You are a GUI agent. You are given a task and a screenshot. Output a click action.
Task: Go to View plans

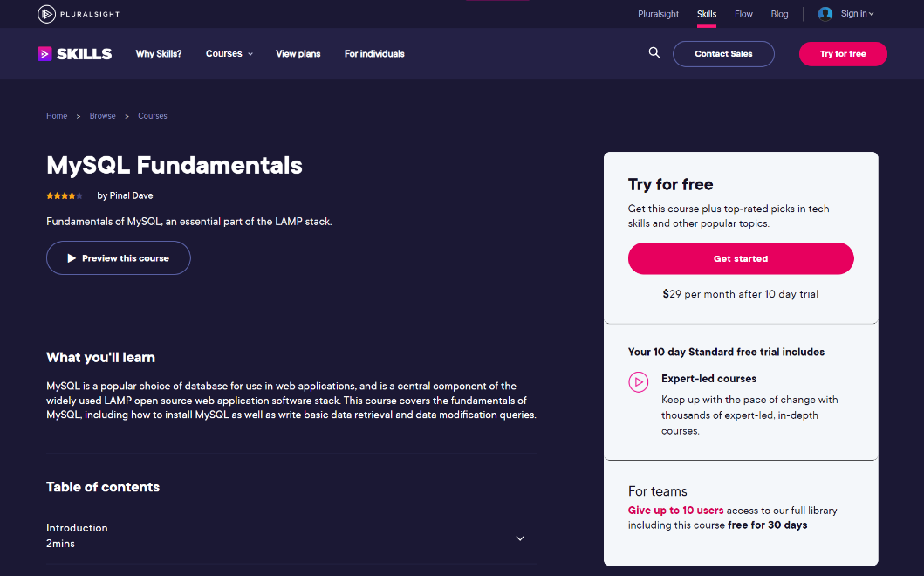point(298,53)
